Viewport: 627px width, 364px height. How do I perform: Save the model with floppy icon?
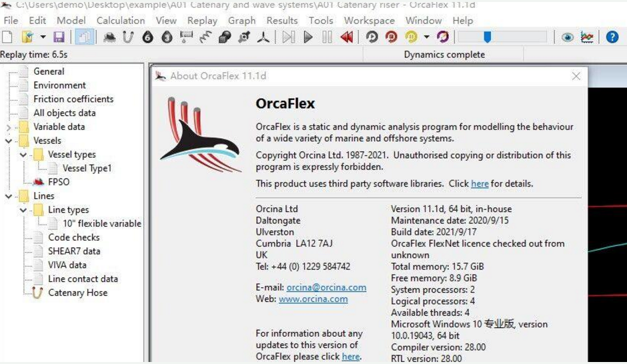point(59,37)
